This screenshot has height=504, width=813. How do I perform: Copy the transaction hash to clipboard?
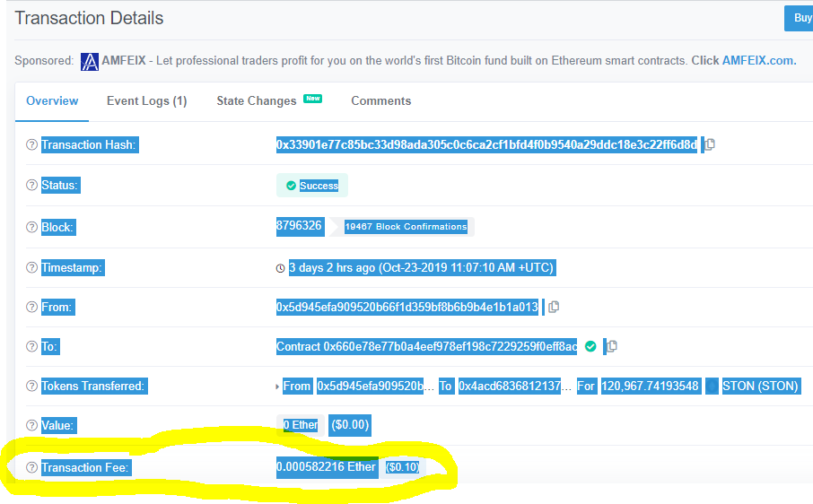pos(710,144)
